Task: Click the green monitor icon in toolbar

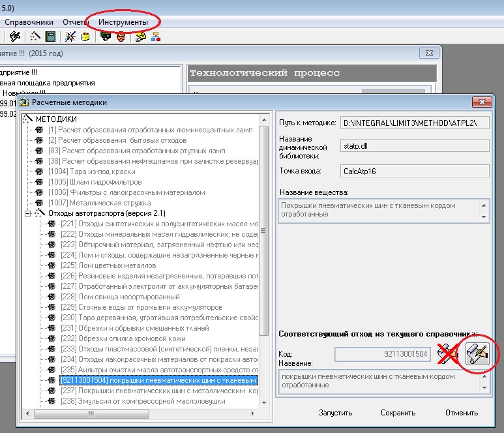Action: pyautogui.click(x=105, y=37)
